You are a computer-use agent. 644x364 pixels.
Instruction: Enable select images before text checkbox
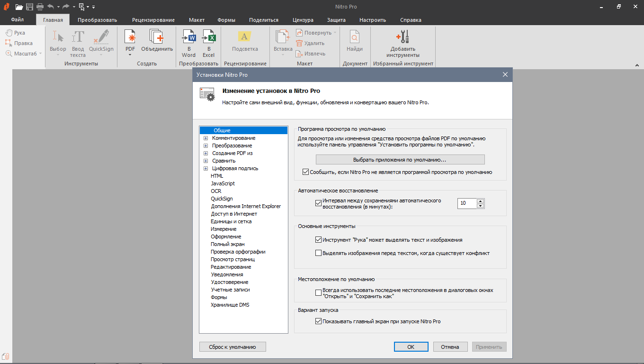(x=318, y=253)
